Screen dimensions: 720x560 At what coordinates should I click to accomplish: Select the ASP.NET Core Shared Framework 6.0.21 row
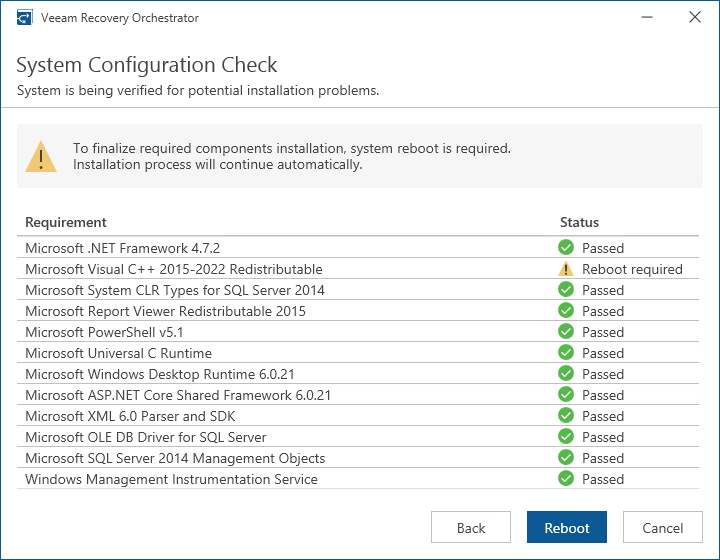(178, 395)
